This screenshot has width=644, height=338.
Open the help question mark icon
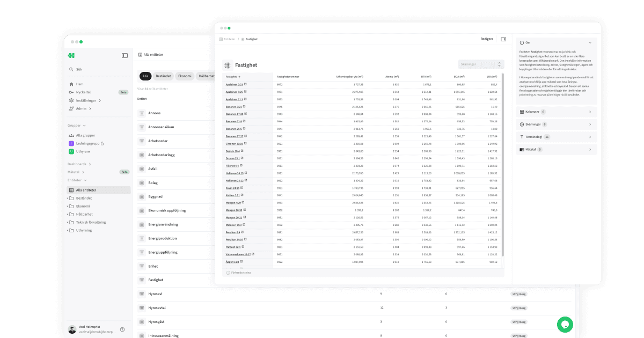pyautogui.click(x=122, y=329)
